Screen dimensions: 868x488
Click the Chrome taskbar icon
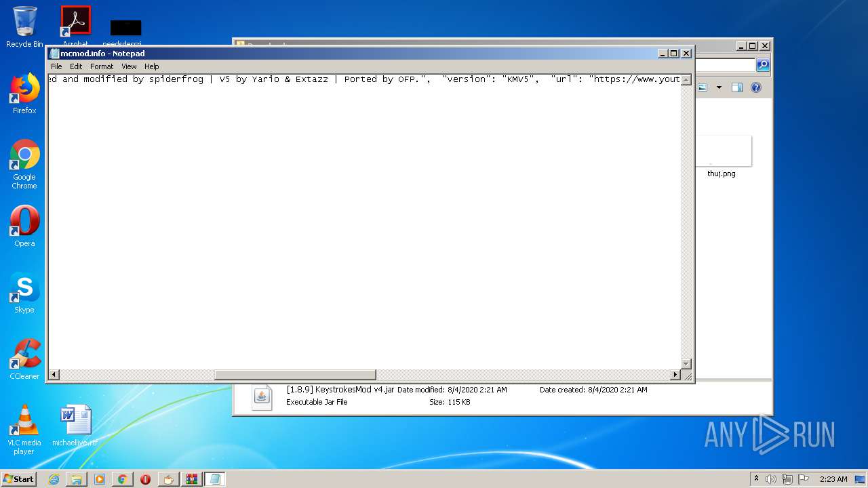(x=123, y=479)
